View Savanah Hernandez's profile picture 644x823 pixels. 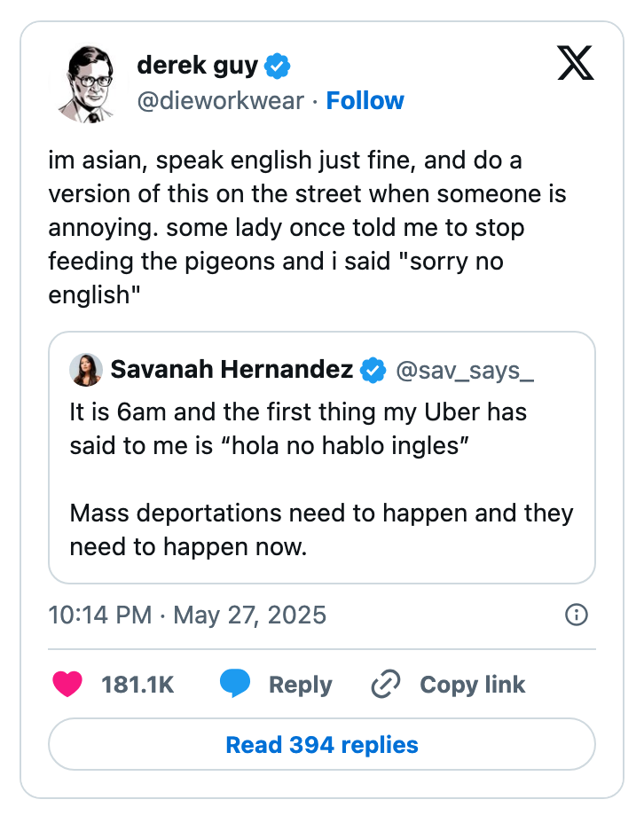(x=85, y=370)
